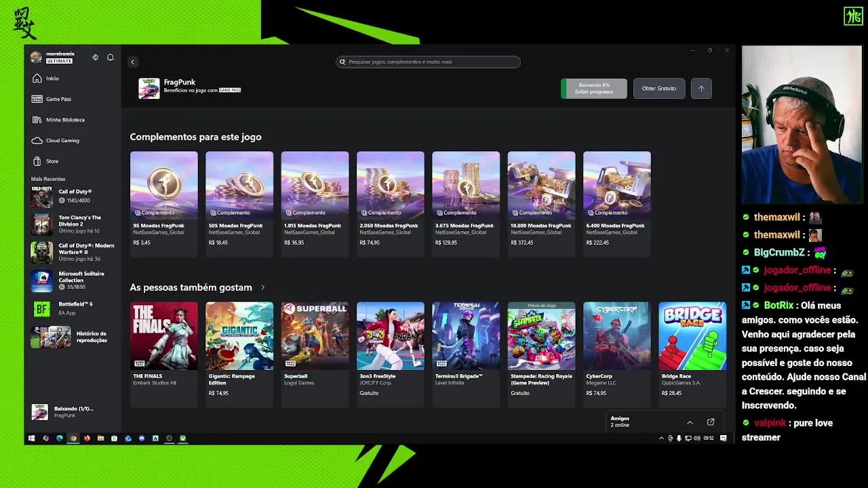Pop out the Amigos panel icon

coord(711,422)
